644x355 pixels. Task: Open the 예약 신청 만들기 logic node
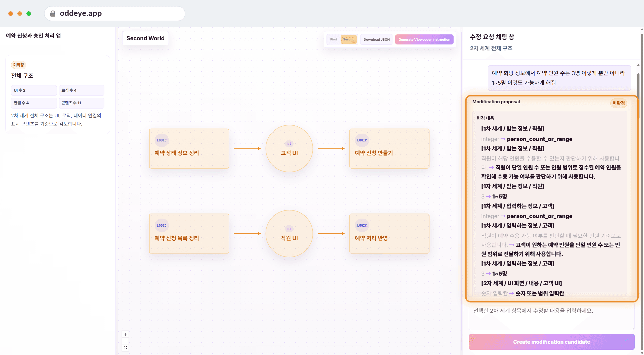(389, 148)
